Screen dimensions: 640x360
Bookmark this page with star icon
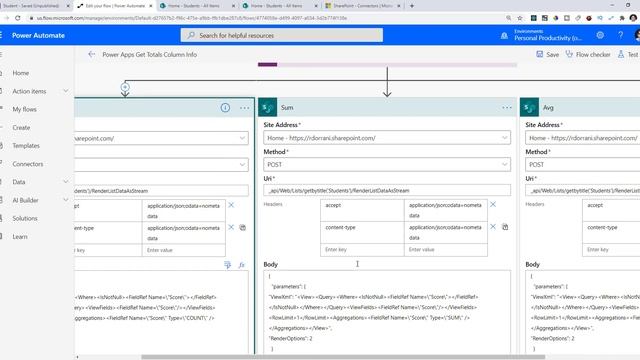tap(520, 18)
